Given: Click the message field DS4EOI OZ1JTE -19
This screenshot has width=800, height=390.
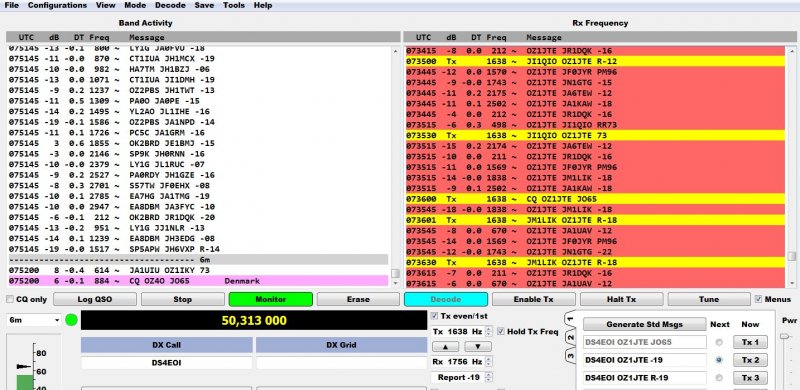Looking at the screenshot, I should tap(645, 360).
